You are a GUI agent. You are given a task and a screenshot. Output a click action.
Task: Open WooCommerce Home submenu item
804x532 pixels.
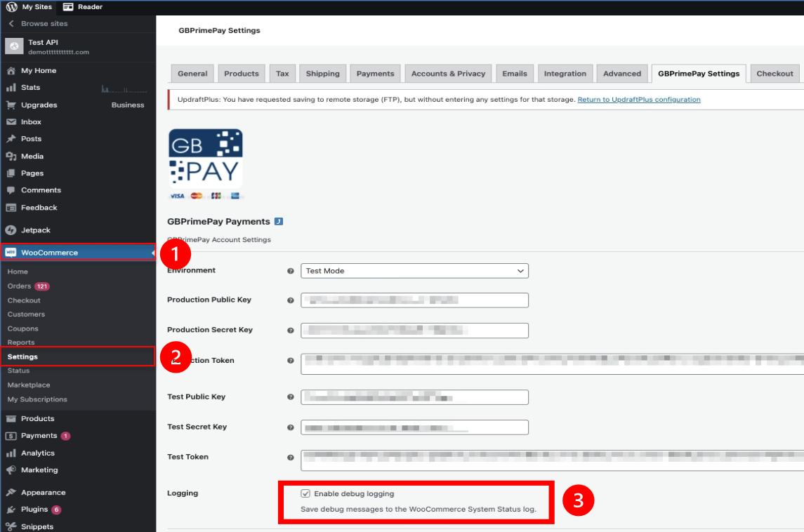(18, 272)
